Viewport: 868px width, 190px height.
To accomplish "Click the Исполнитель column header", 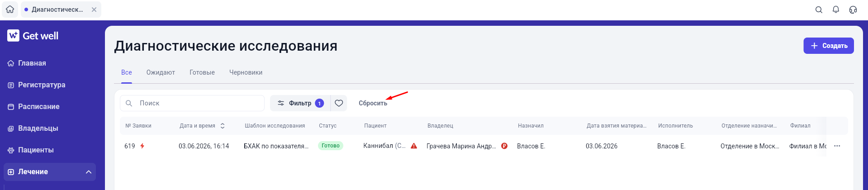I will tap(675, 126).
